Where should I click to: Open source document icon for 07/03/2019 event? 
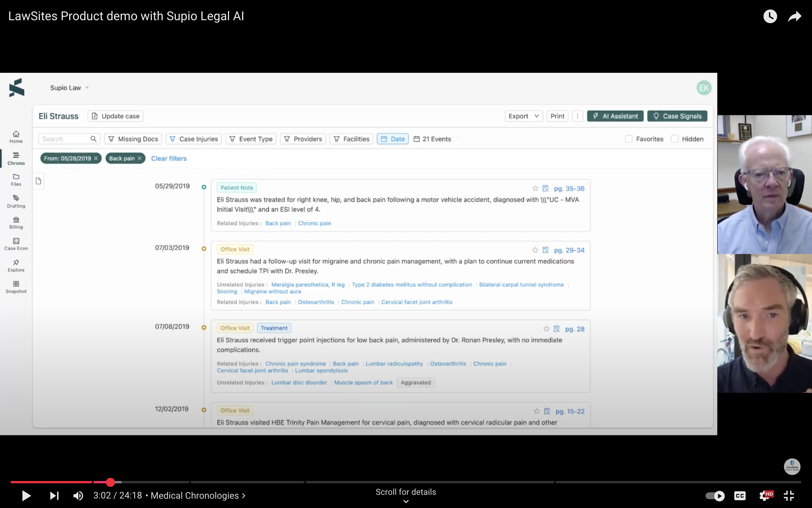pyautogui.click(x=546, y=250)
